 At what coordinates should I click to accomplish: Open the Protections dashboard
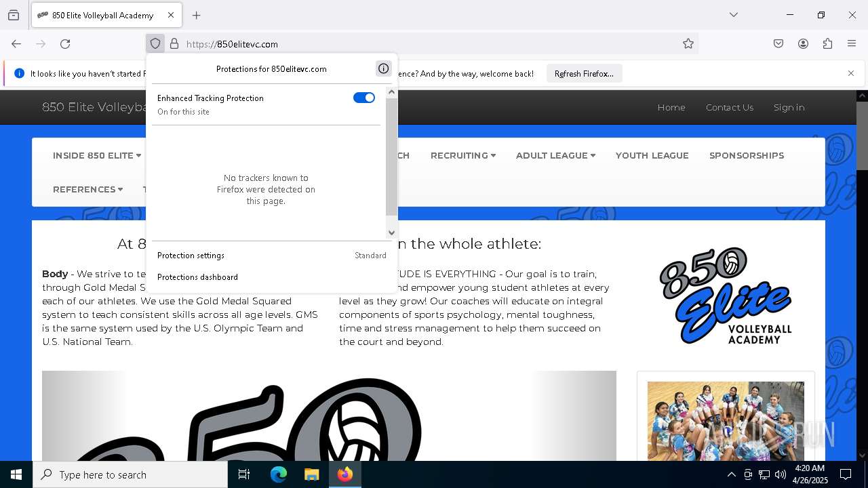272,277
